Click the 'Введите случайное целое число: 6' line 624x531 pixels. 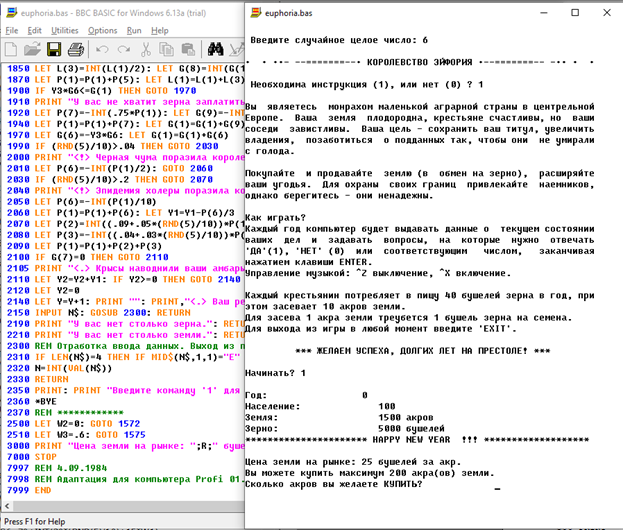pos(339,40)
